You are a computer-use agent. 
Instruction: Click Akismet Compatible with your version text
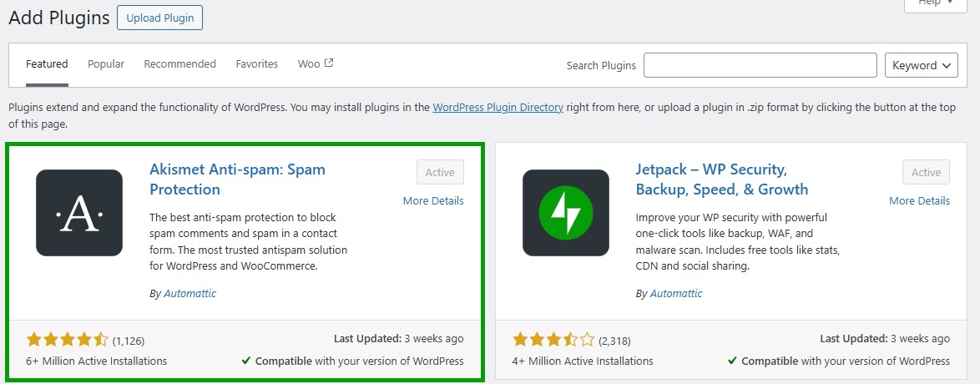coord(352,361)
